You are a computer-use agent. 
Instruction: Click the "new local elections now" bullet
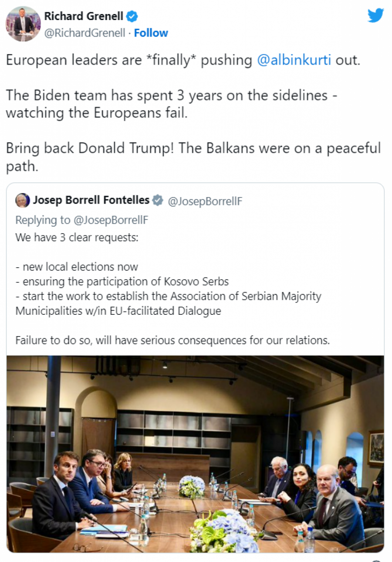point(77,267)
